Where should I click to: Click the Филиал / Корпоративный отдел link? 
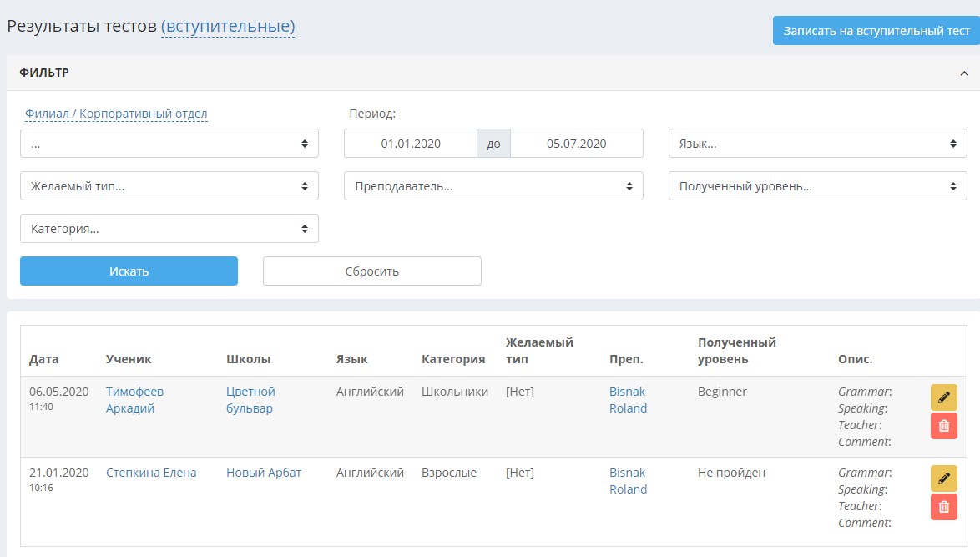coord(116,114)
